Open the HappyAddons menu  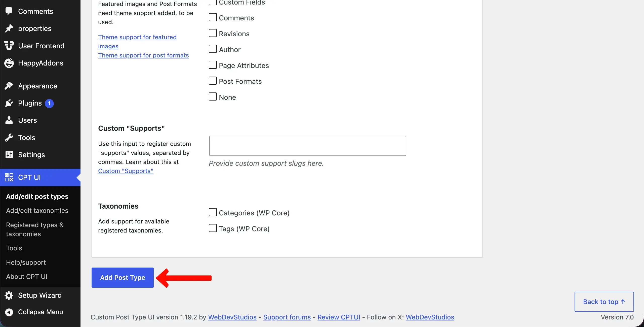tap(40, 63)
